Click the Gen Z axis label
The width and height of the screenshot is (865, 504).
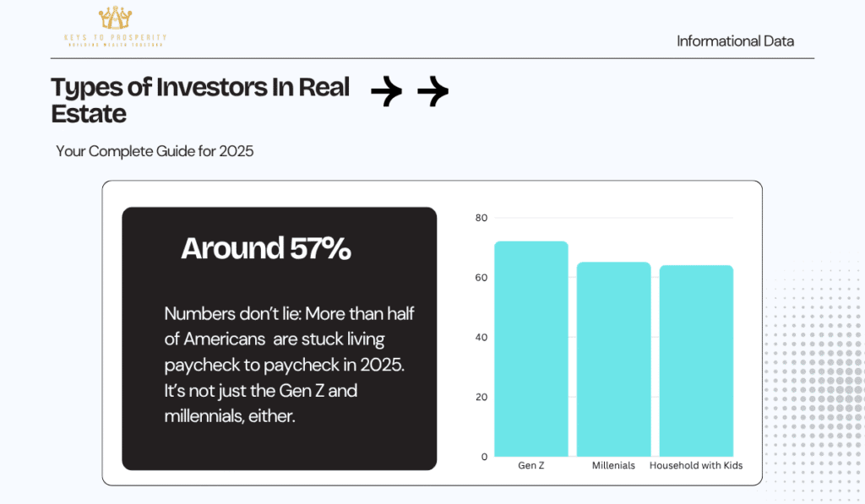(530, 465)
